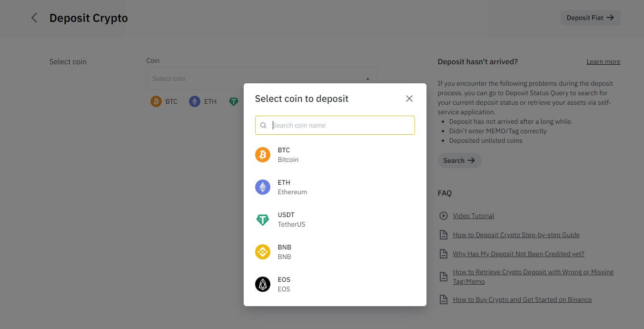Click the ETH quick-select chip below coin field
Viewport: 644px width, 329px height.
203,101
